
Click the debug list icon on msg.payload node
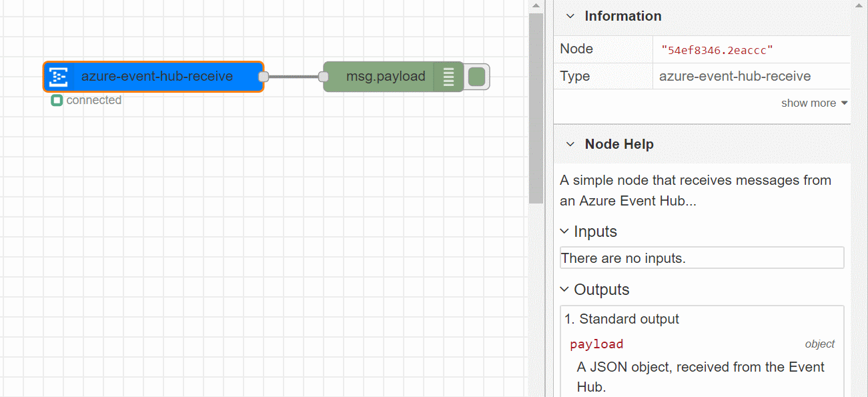coord(448,77)
